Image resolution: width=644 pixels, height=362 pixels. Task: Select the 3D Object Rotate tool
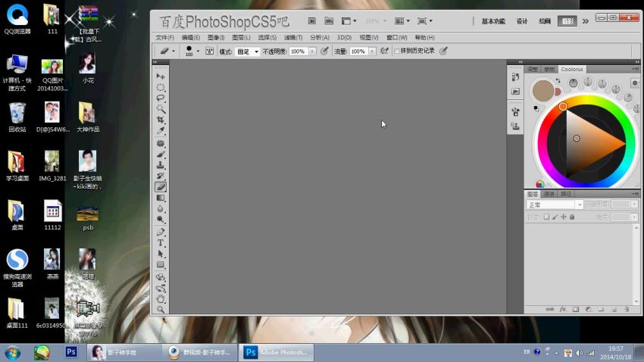(161, 277)
